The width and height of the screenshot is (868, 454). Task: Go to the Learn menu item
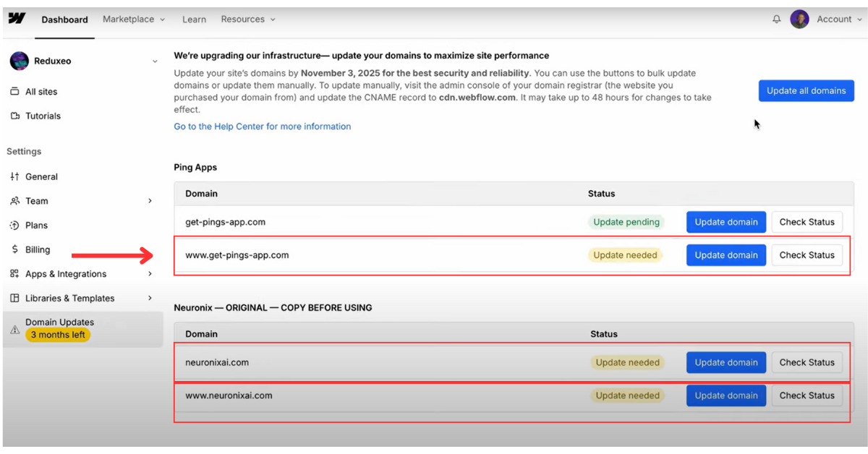pos(194,20)
